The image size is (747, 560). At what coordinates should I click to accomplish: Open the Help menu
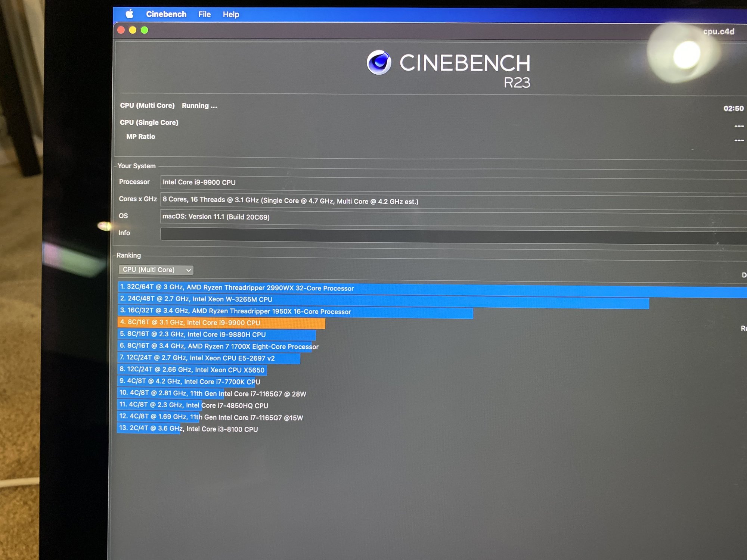pos(231,15)
